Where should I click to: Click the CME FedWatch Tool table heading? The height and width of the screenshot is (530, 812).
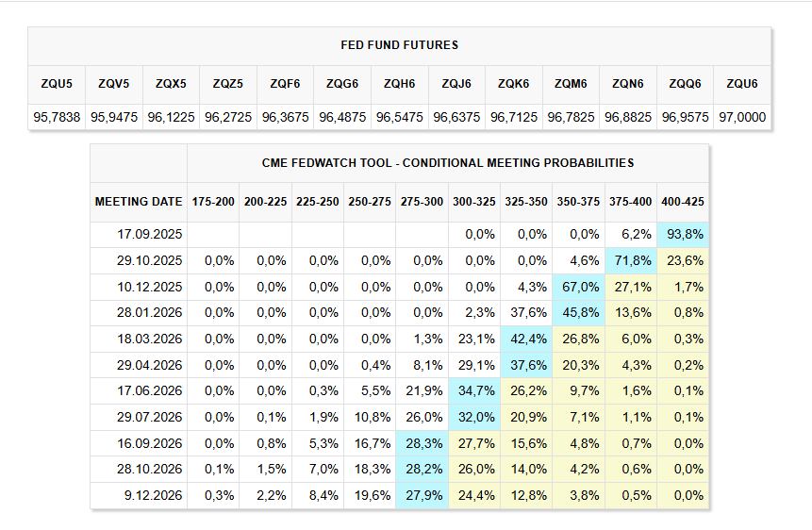(x=448, y=163)
